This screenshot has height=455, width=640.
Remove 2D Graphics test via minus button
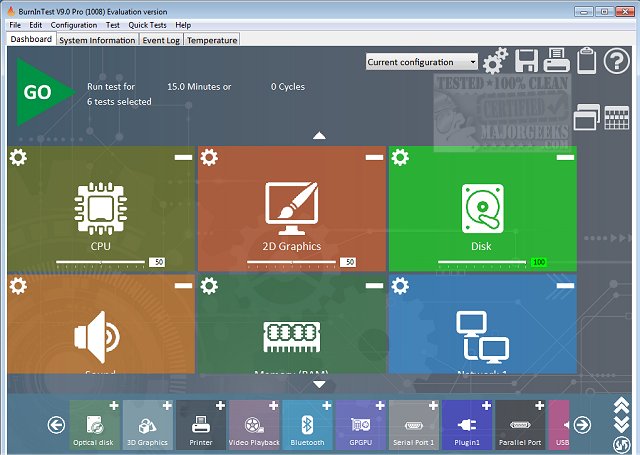[374, 157]
